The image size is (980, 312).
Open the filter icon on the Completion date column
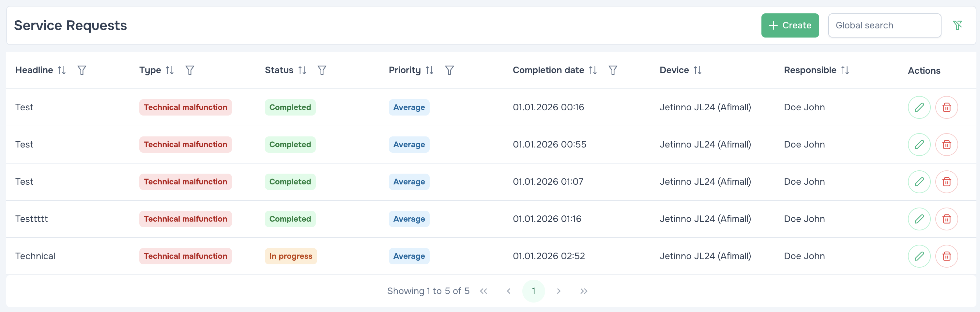coord(613,70)
